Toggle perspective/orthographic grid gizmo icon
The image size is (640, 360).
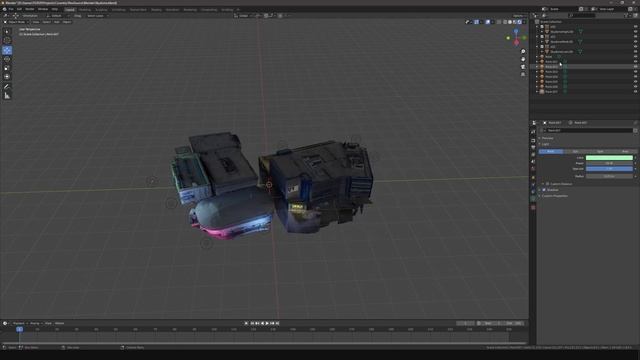pos(523,74)
